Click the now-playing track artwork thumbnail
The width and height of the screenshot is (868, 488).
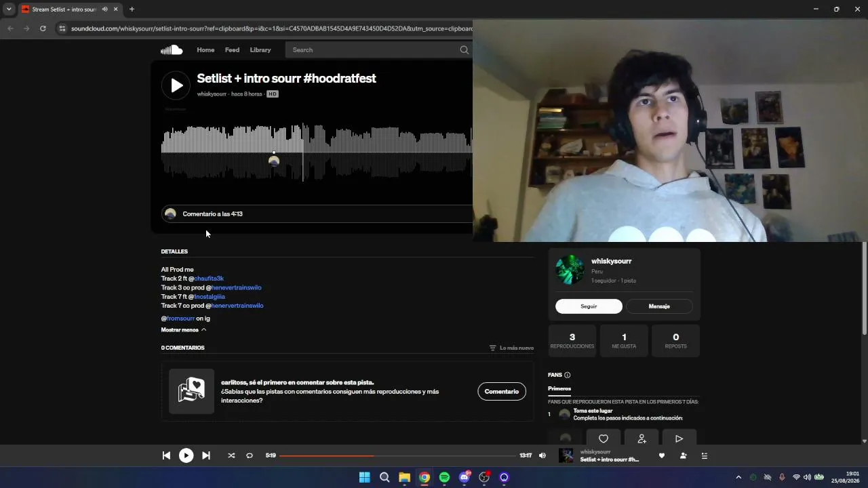[x=566, y=455]
